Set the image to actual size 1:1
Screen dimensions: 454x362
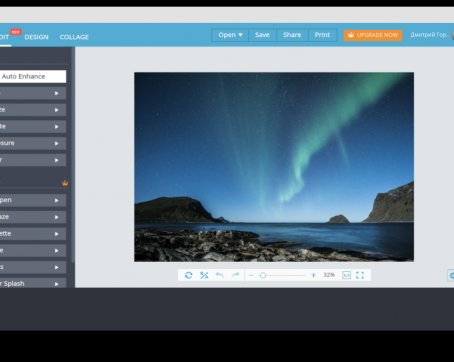coord(346,275)
